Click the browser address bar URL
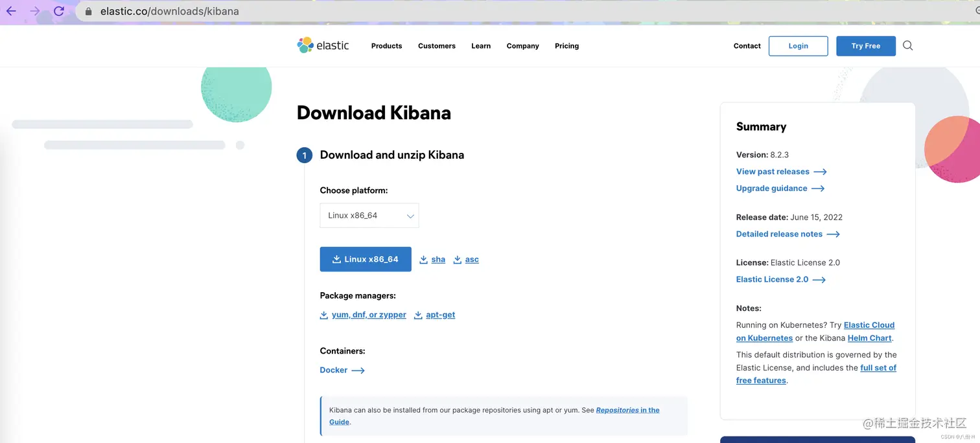Image resolution: width=980 pixels, height=443 pixels. 170,12
